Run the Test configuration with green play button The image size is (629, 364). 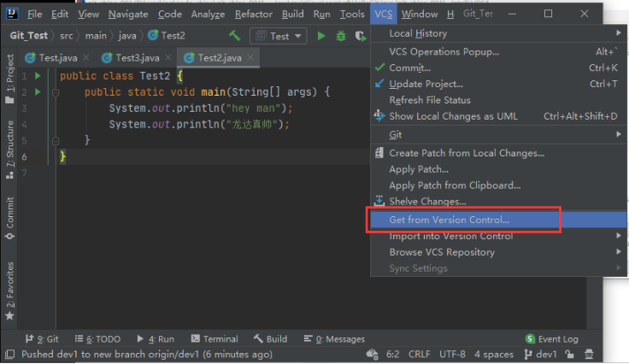pyautogui.click(x=321, y=36)
